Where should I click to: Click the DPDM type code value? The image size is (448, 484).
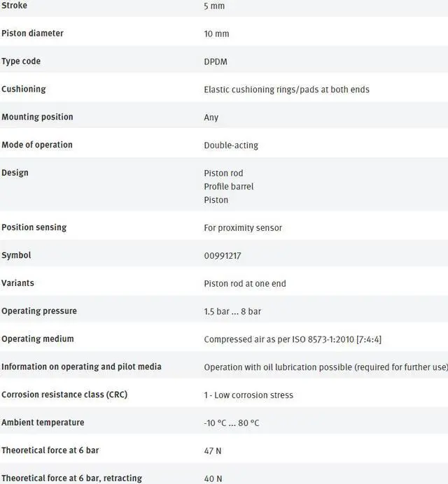(216, 62)
